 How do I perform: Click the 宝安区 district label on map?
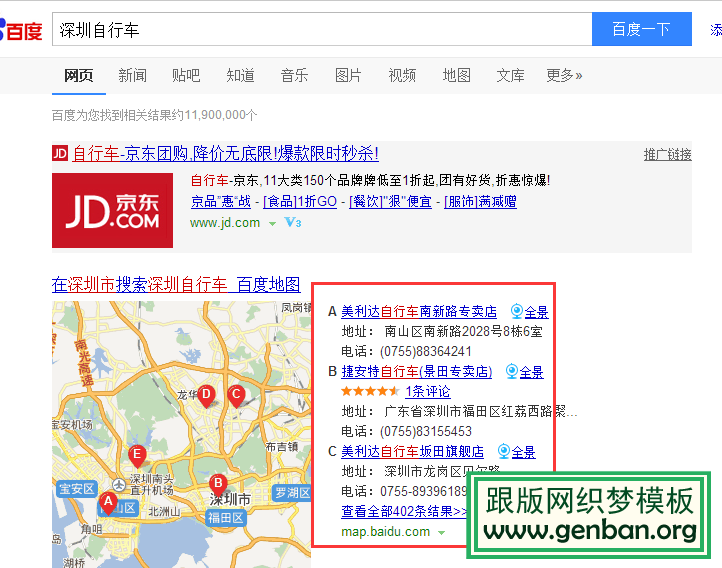(76, 489)
